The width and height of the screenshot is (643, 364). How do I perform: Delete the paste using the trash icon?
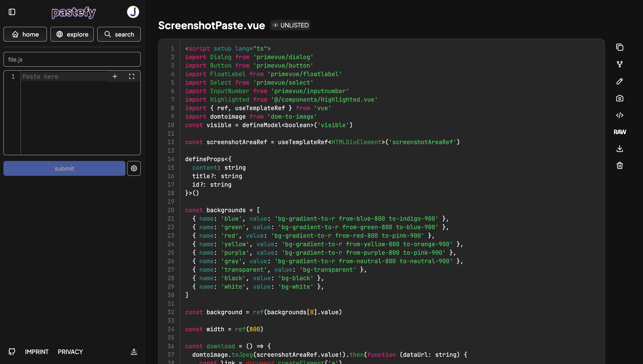619,165
